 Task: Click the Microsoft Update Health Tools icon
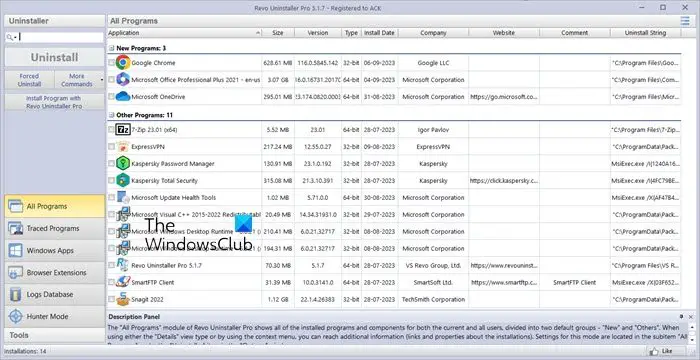(x=123, y=197)
